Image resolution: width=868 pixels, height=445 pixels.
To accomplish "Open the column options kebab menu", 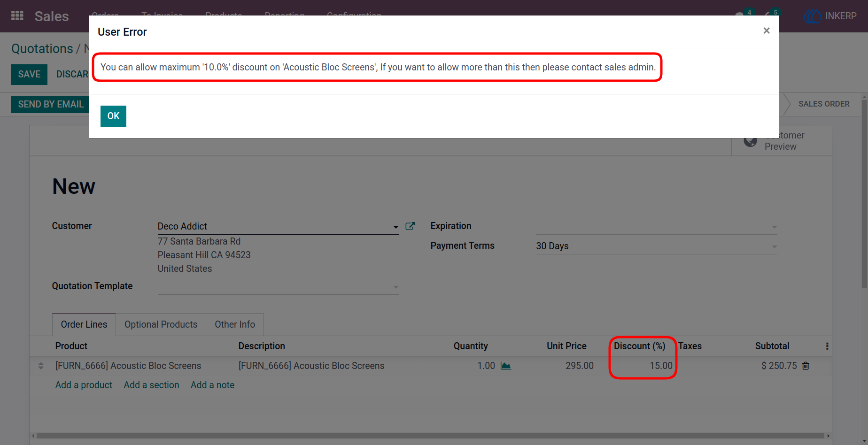I will coord(827,346).
